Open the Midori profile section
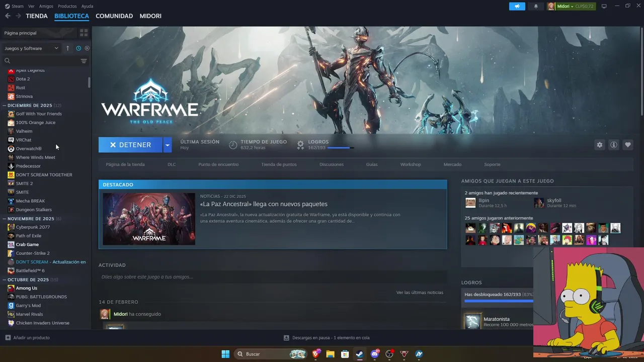644x362 pixels. click(x=150, y=16)
